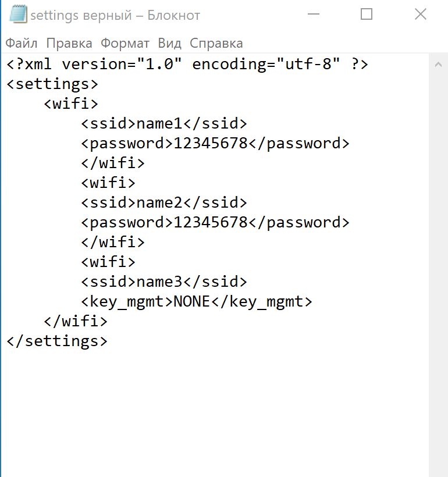
Task: Open the Справка menu
Action: coord(216,43)
